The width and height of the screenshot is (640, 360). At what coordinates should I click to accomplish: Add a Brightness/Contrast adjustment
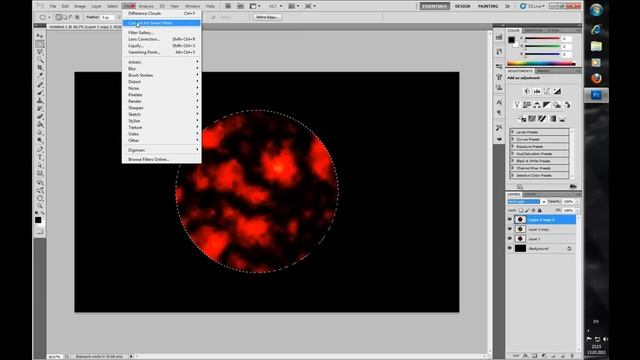pyautogui.click(x=527, y=91)
